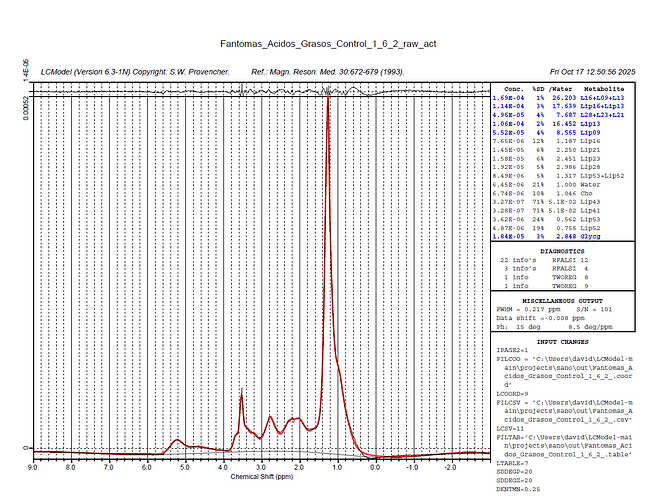Click the 1.0 tick on x-axis
Screen dimensions: 661x500
click(x=336, y=467)
